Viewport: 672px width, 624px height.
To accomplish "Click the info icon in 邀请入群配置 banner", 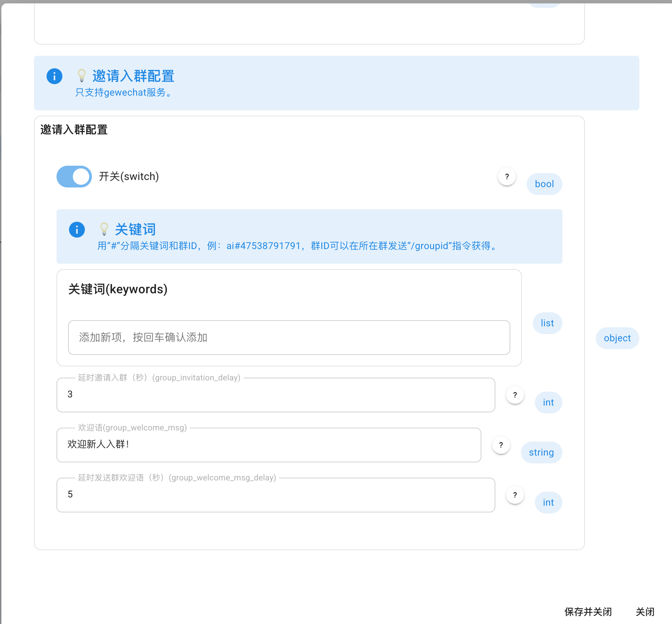I will pyautogui.click(x=54, y=76).
